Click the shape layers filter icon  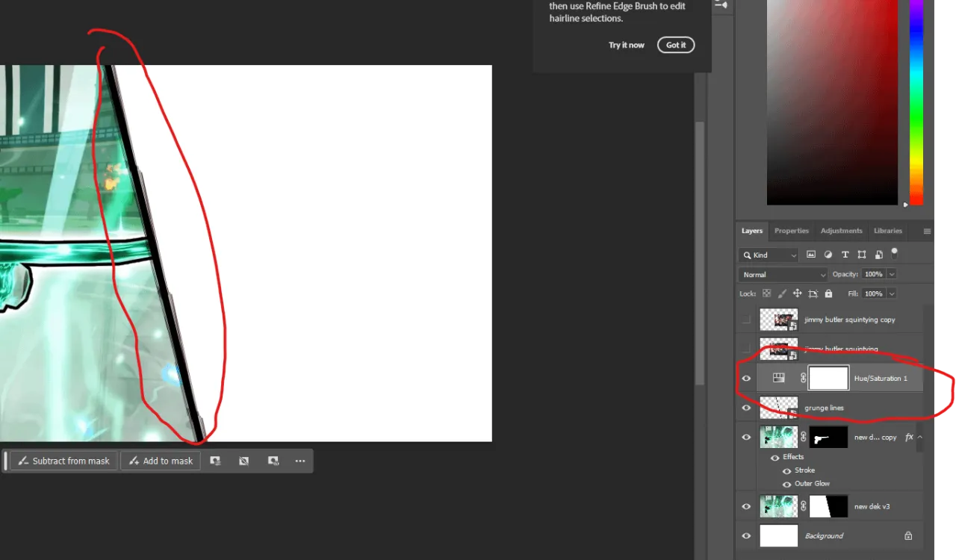tap(861, 255)
